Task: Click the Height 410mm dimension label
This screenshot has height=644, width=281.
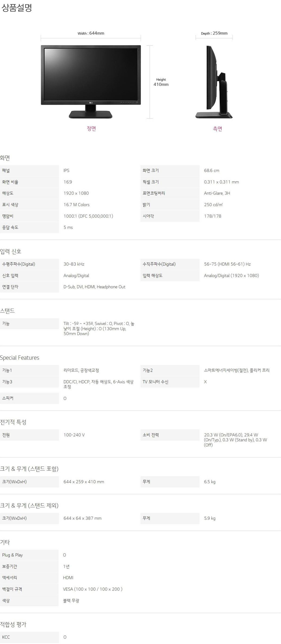Action: pyautogui.click(x=161, y=82)
